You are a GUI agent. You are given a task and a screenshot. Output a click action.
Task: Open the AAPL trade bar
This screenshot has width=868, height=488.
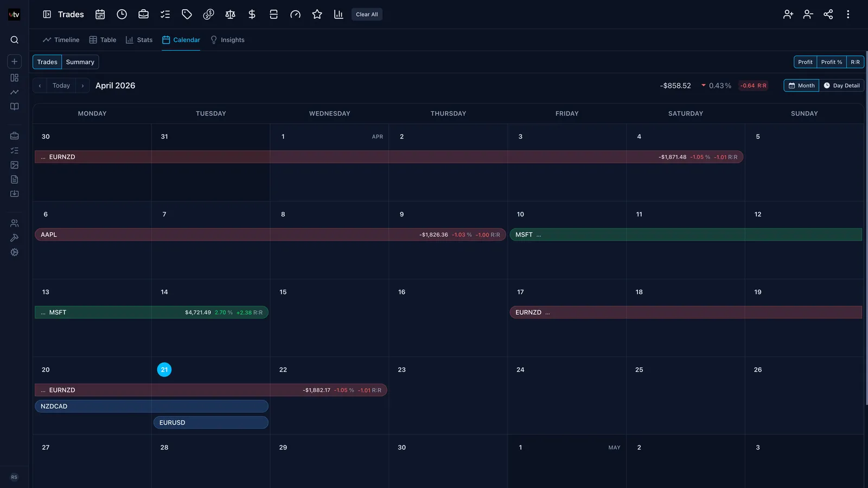(x=270, y=235)
